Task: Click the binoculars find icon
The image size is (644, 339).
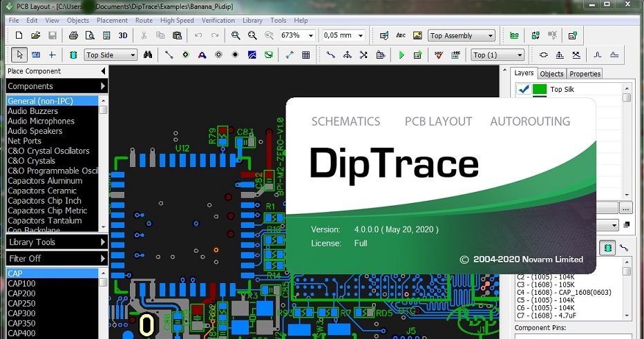Action: click(148, 55)
